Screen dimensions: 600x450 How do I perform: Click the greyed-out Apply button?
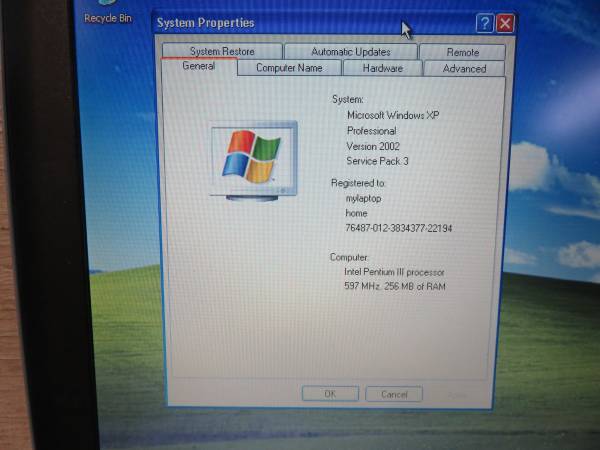pos(458,394)
